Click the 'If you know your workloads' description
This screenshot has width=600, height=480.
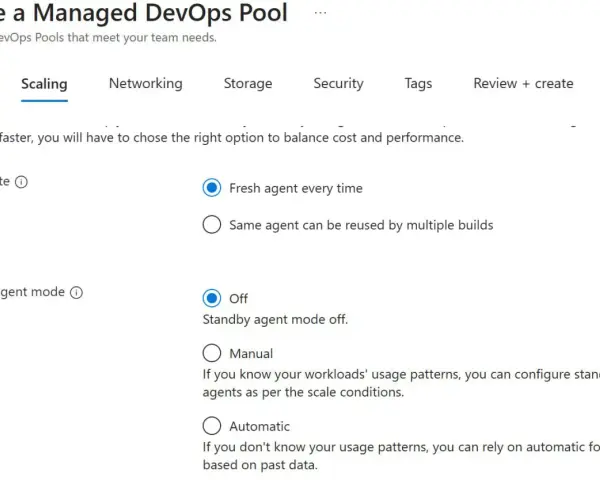click(401, 383)
